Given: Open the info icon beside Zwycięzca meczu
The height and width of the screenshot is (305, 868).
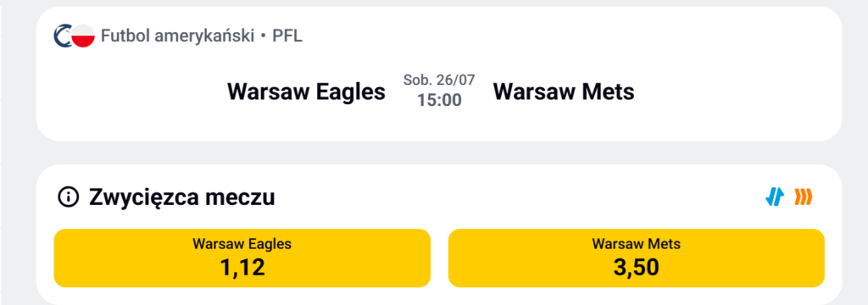Looking at the screenshot, I should point(68,197).
